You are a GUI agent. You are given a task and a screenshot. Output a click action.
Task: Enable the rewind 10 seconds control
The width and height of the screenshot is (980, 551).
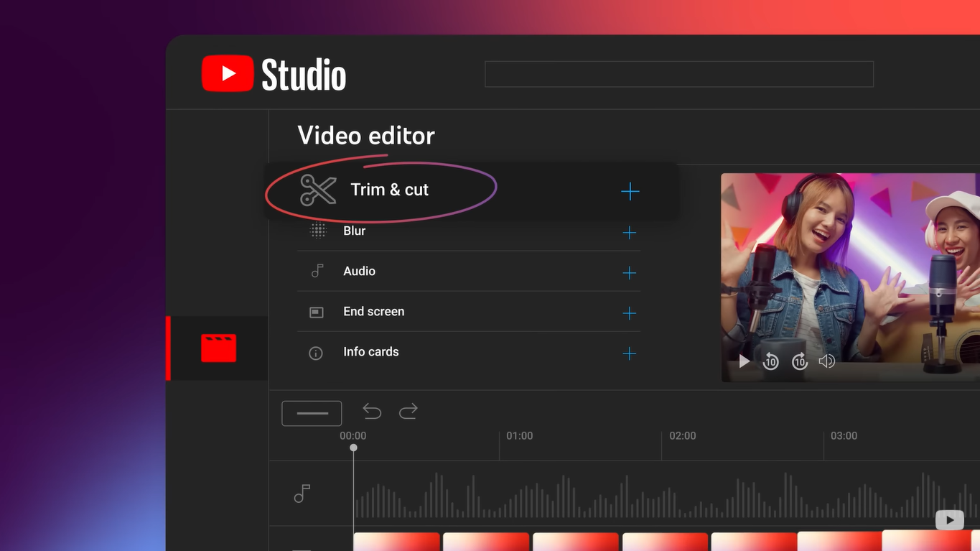[x=770, y=361]
